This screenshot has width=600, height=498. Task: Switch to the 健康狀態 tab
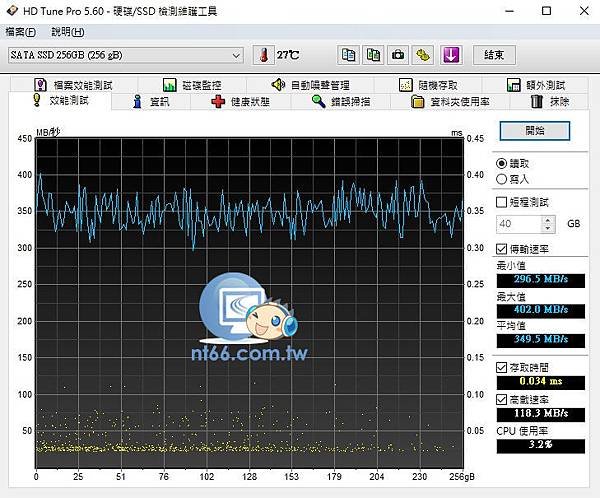click(240, 102)
